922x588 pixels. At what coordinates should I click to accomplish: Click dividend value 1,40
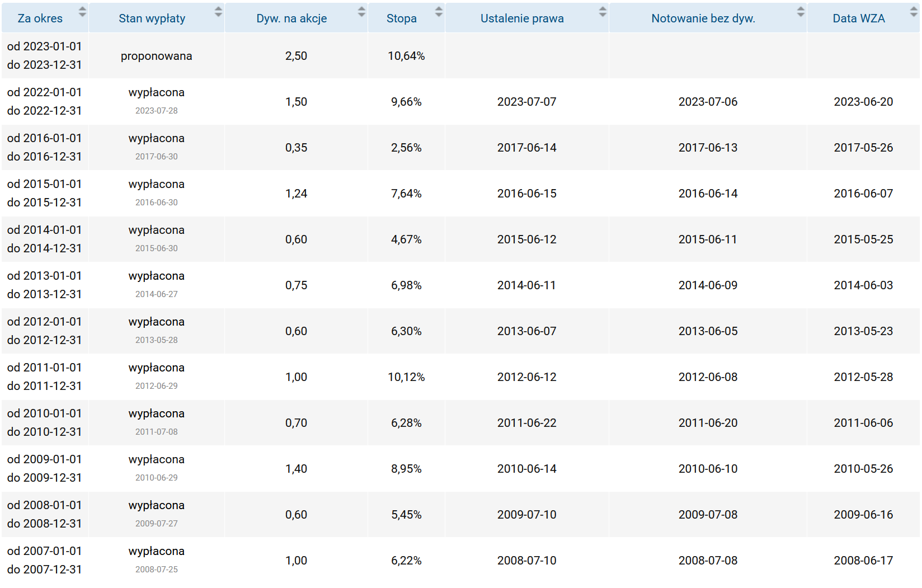[296, 469]
